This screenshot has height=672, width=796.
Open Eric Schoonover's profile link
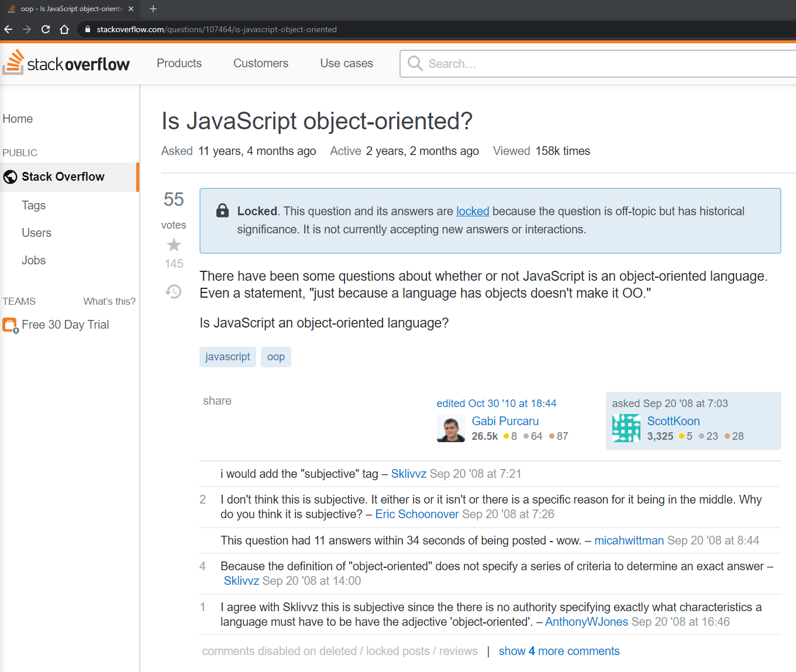[417, 514]
